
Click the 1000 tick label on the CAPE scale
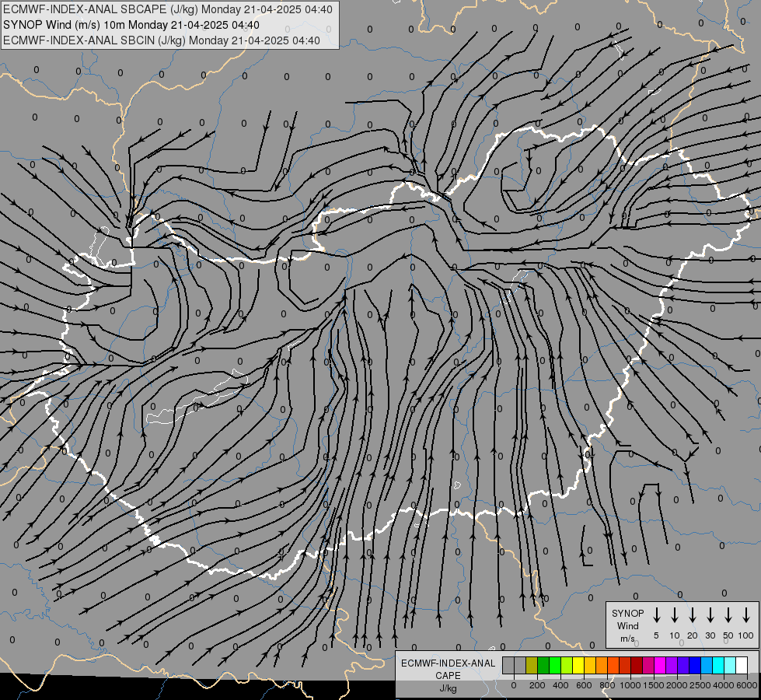pyautogui.click(x=630, y=685)
